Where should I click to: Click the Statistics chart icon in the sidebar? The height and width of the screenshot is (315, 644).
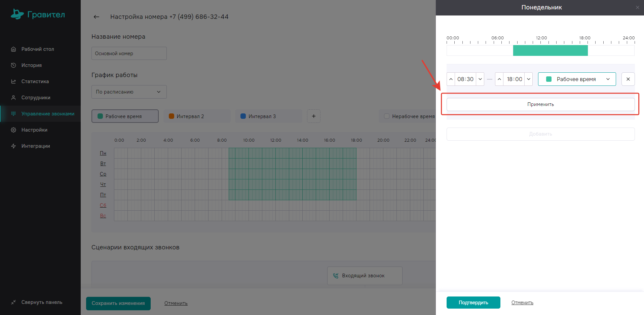[13, 81]
